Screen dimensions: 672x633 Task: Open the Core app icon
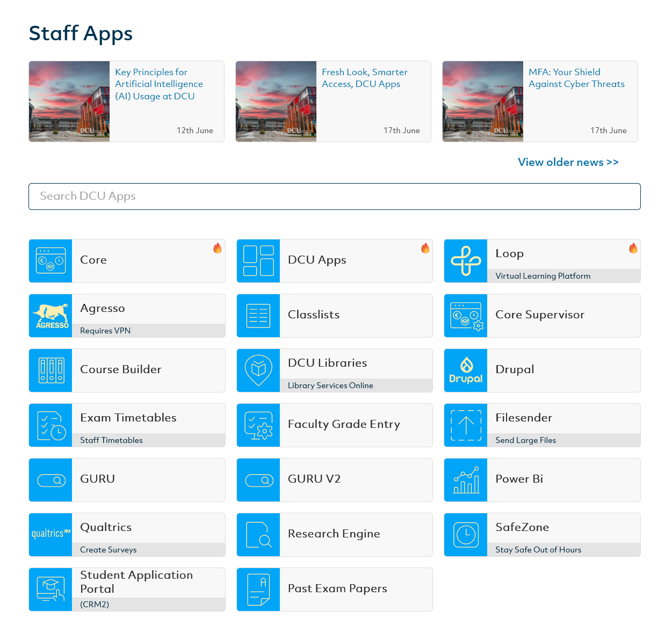50,261
